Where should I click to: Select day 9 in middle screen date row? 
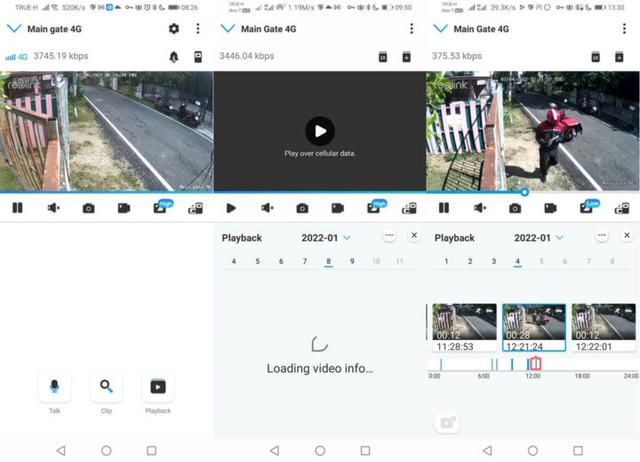[x=352, y=261]
